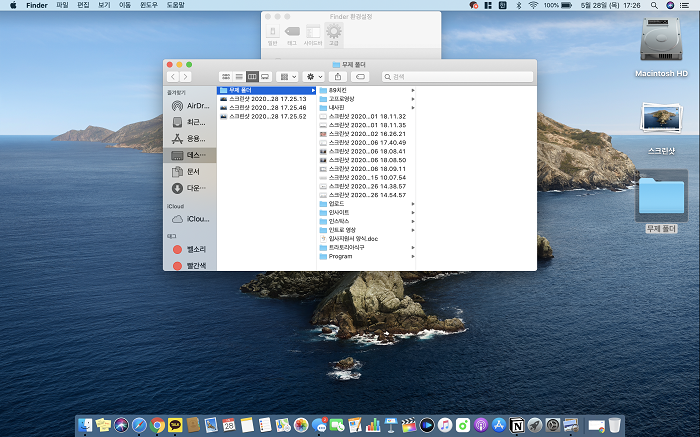700x437 pixels.
Task: Select 스크린샷 2020...26 14.54.57 file
Action: 367,195
